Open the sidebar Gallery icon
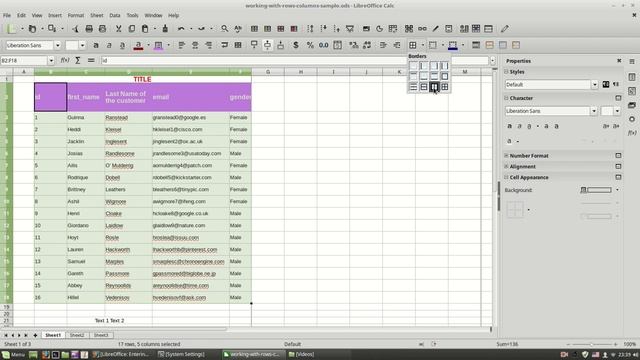The image size is (640, 360). click(632, 105)
